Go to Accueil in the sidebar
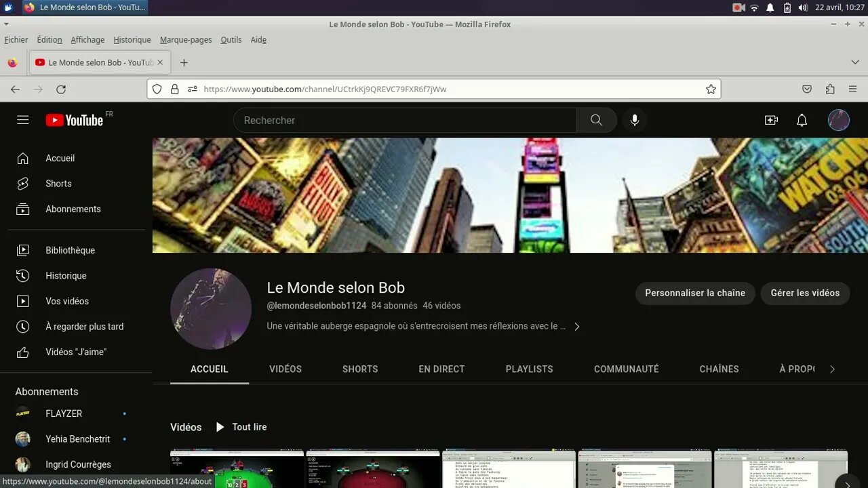 (76, 158)
